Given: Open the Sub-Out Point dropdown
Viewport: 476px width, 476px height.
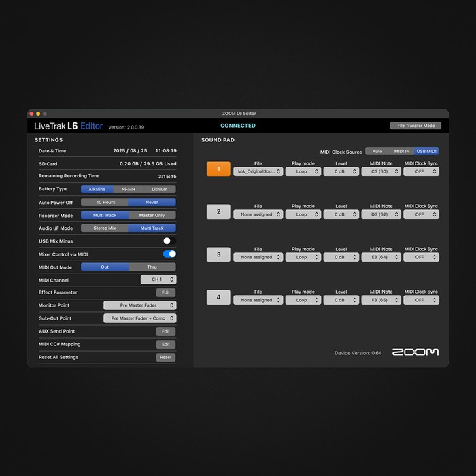Looking at the screenshot, I should pos(140,318).
